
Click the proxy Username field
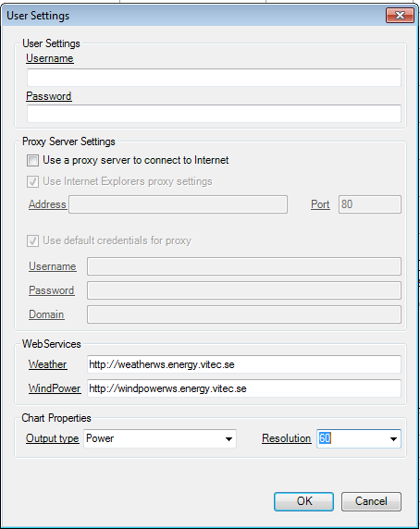pos(244,266)
